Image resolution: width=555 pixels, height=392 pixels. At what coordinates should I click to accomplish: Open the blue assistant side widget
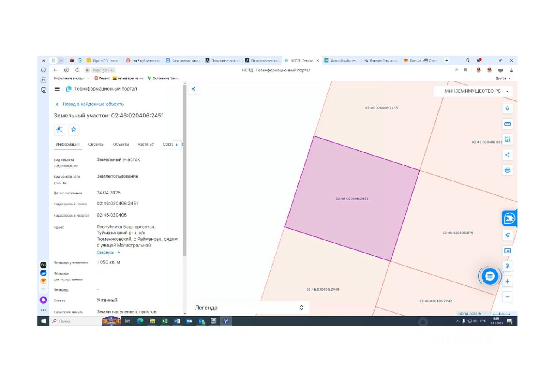509,218
